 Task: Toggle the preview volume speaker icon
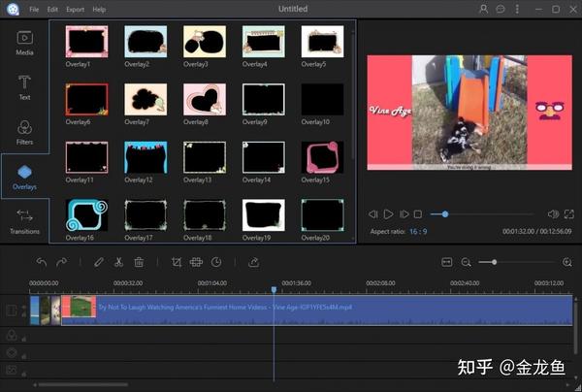tap(553, 213)
